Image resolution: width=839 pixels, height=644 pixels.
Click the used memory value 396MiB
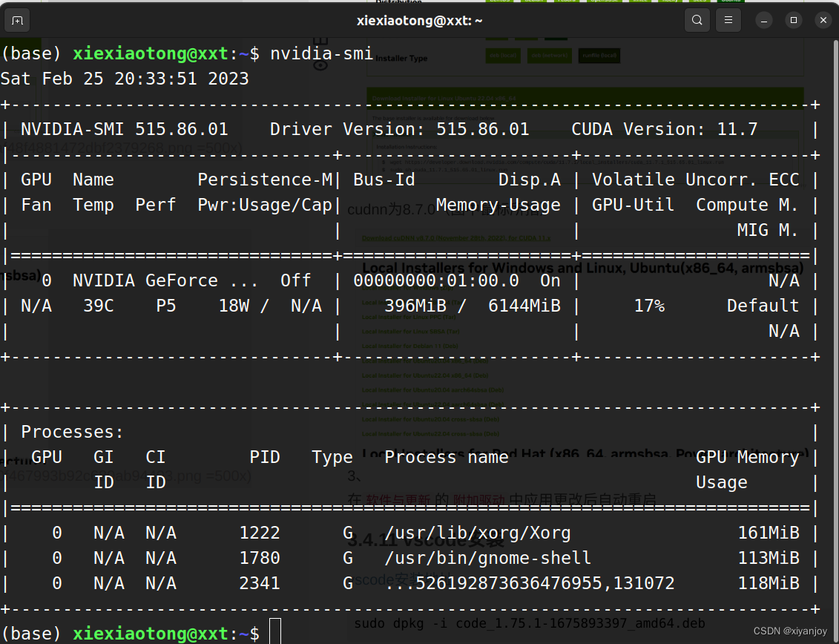pos(415,306)
